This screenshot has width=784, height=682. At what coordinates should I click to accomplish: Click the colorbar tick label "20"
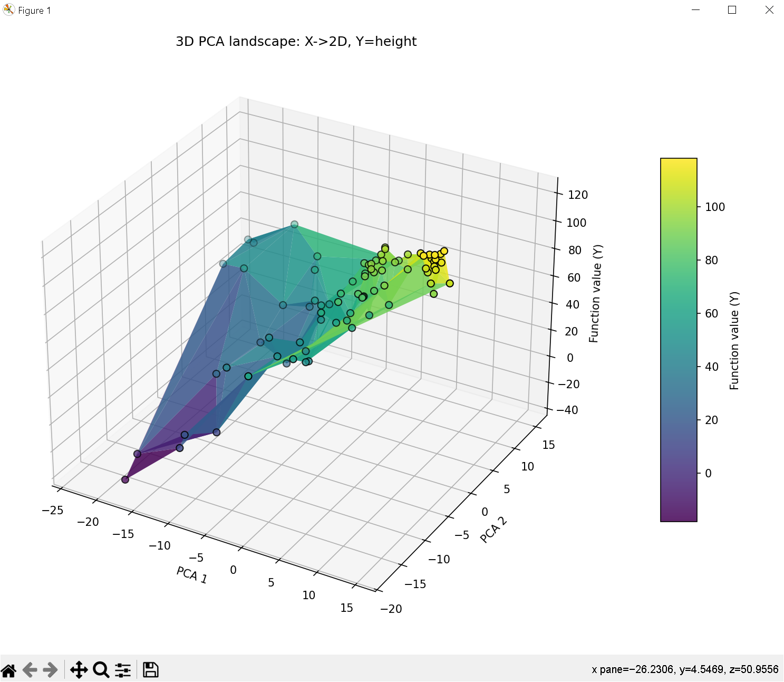tap(711, 420)
